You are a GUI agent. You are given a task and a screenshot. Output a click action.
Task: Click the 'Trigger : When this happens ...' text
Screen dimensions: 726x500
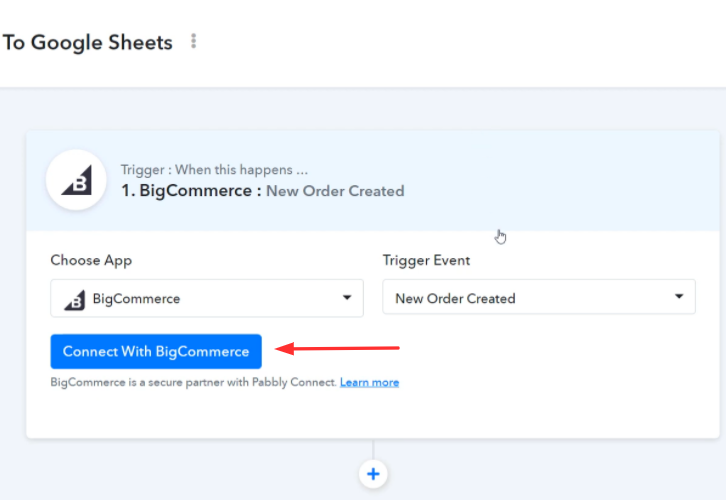pos(214,170)
